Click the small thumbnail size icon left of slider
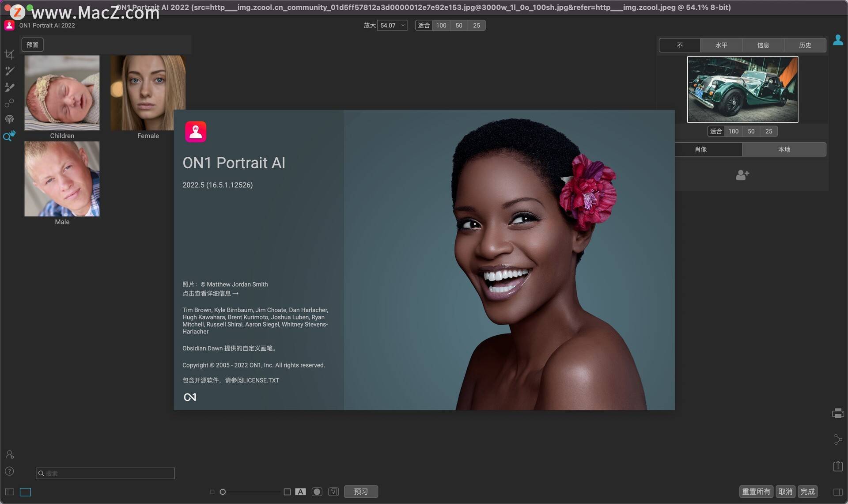 tap(212, 492)
